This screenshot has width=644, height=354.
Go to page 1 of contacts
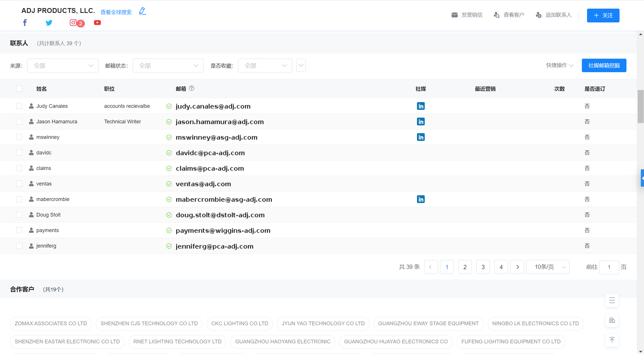point(447,267)
